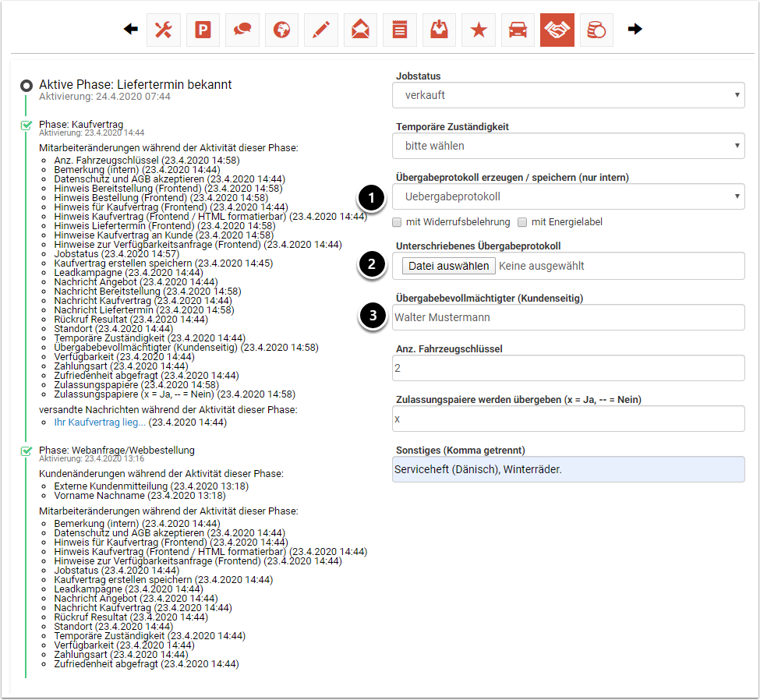Open the 'Ihr Kaufvertrag lieg...' message link

tap(100, 422)
